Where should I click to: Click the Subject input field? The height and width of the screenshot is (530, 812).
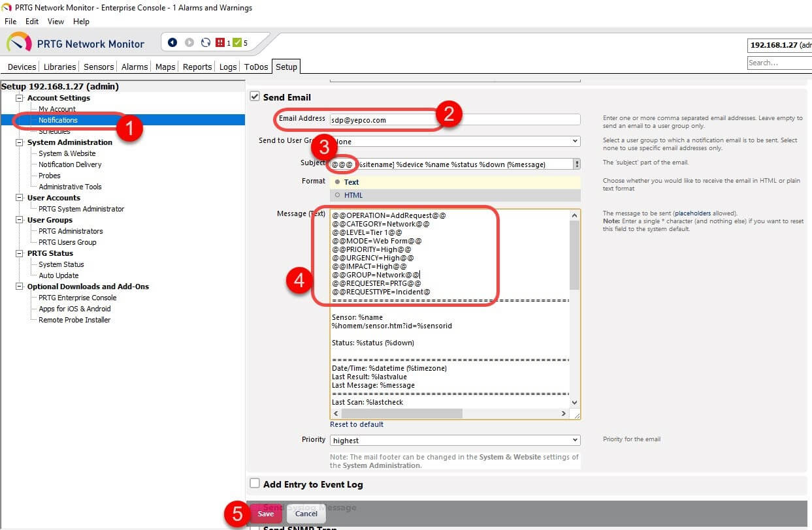pos(451,164)
